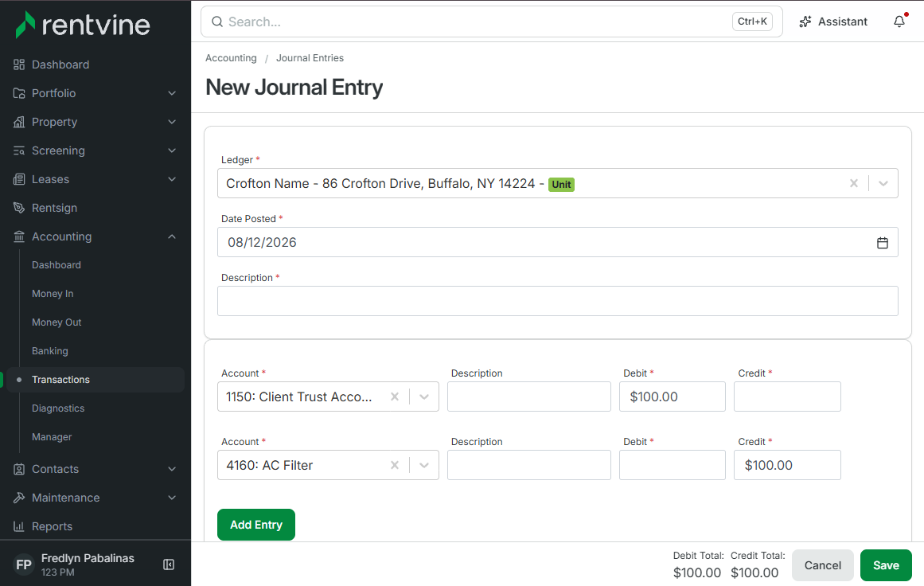Click the Rentvine logo
Screen dimensions: 924x586
click(83, 25)
